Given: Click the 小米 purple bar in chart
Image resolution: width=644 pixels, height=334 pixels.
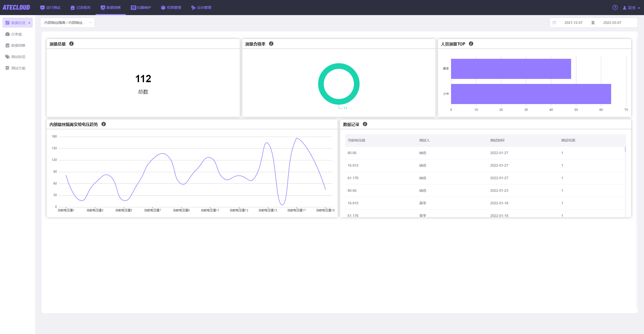Looking at the screenshot, I should coord(531,94).
